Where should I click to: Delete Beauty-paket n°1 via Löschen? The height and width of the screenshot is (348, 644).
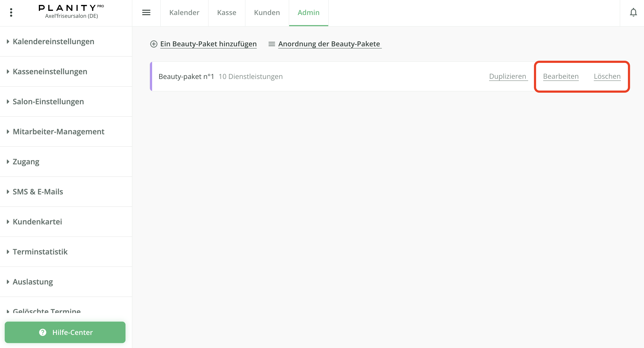point(607,76)
